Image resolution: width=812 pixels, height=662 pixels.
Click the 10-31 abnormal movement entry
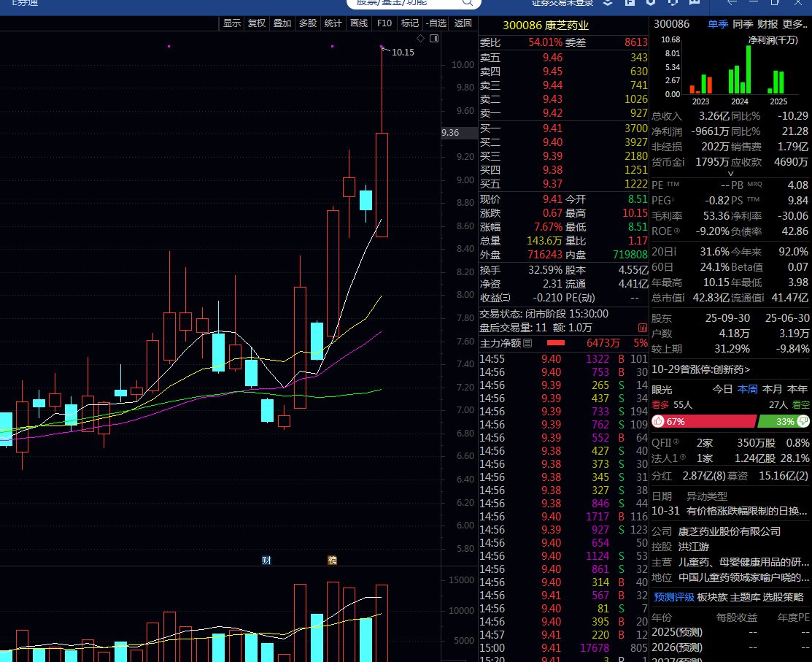click(x=730, y=511)
